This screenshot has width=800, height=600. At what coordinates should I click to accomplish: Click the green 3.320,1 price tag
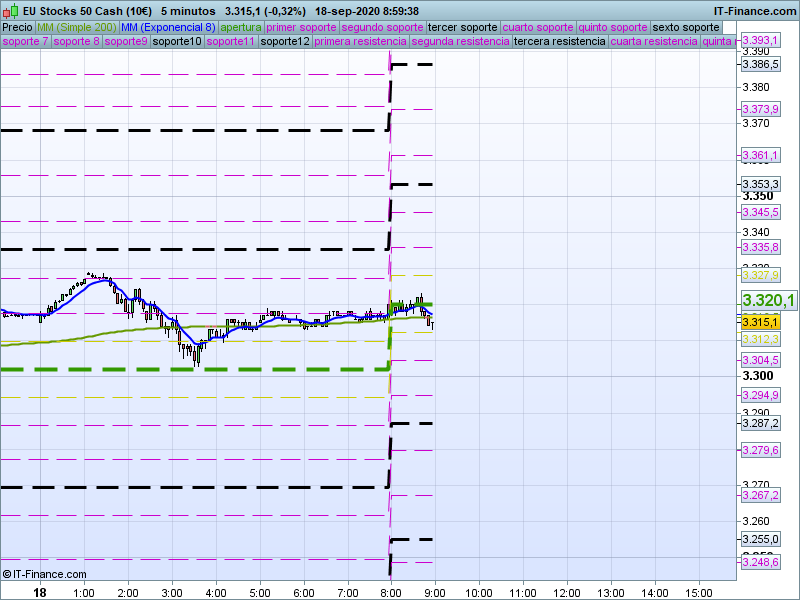tap(768, 301)
